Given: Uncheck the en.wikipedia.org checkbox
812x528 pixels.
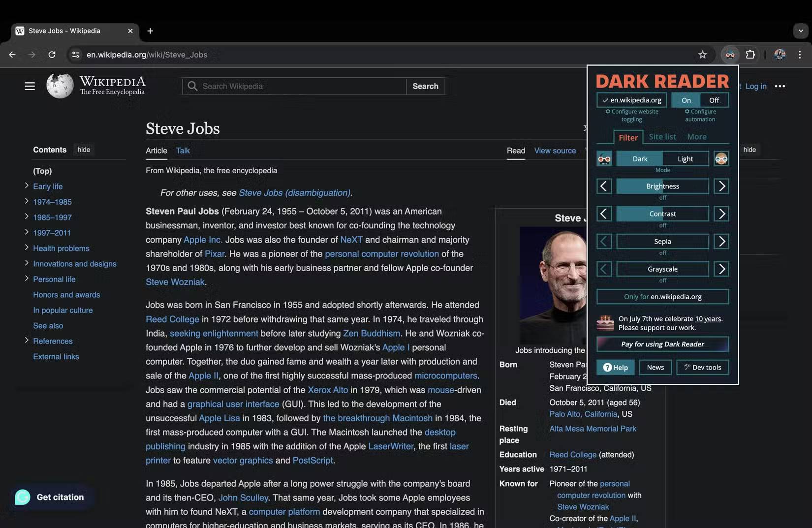Looking at the screenshot, I should coord(604,100).
